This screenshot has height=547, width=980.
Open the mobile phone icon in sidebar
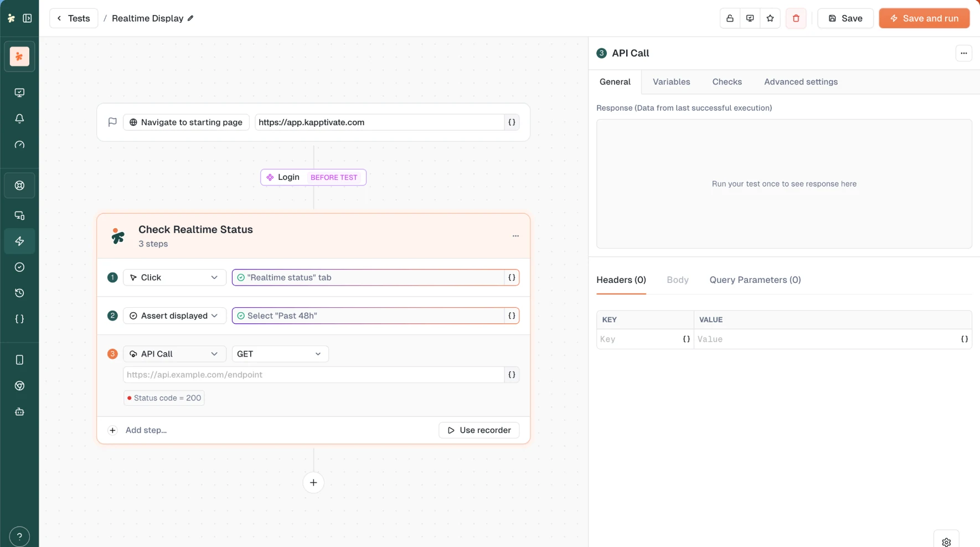19,360
